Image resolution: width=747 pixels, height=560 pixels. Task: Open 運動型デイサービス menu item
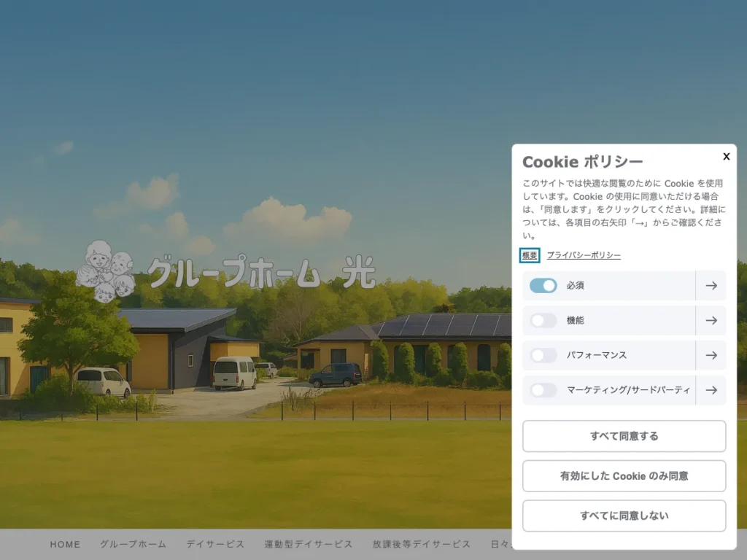[x=309, y=544]
